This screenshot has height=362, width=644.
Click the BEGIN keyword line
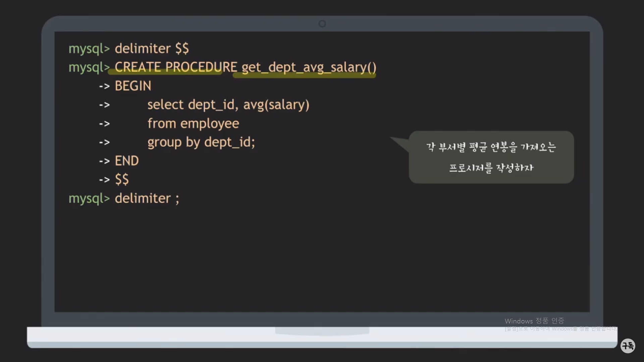click(133, 86)
